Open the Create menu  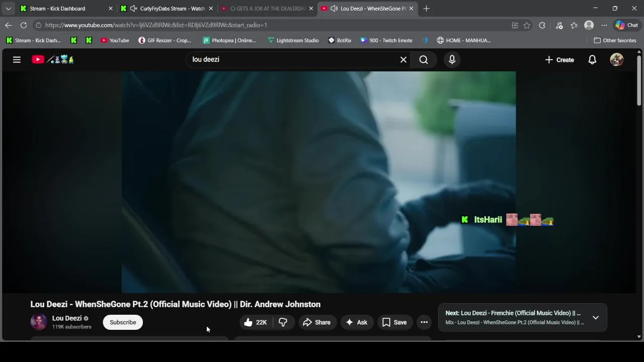[559, 59]
